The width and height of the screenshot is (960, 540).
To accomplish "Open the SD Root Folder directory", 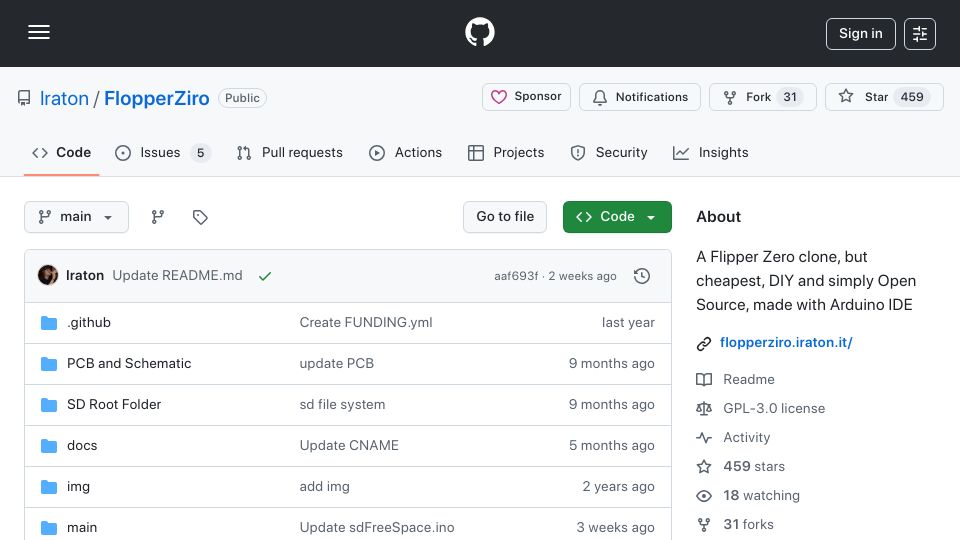I will [x=114, y=405].
